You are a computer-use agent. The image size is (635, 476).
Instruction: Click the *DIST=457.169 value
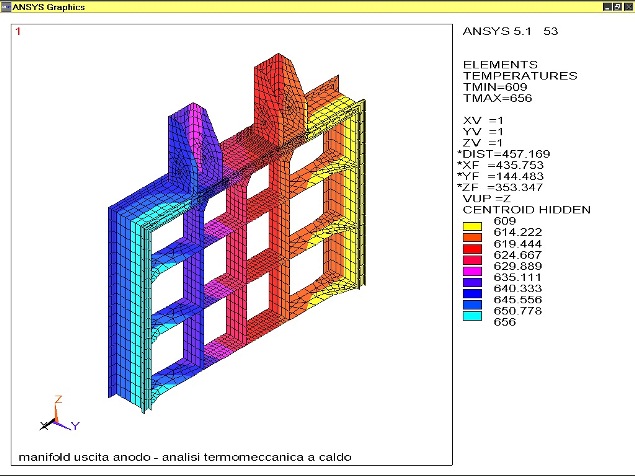tap(503, 154)
